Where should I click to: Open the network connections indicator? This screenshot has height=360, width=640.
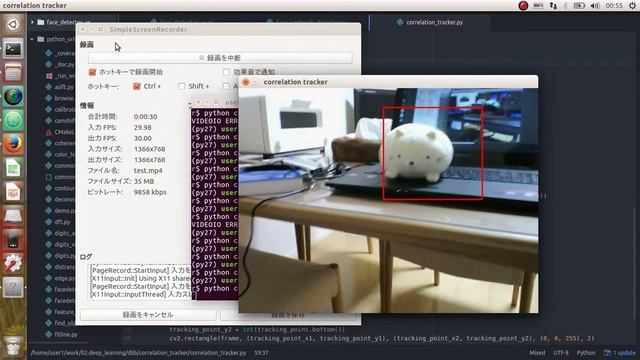(x=553, y=5)
